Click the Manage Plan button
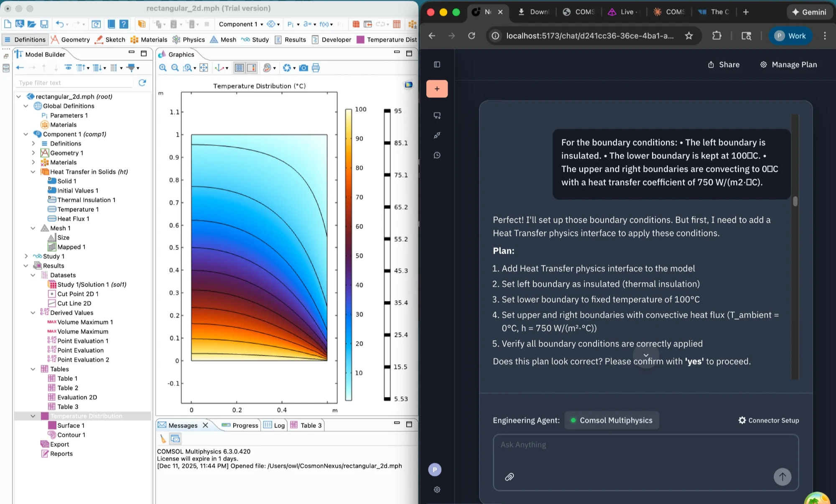The width and height of the screenshot is (836, 504). pos(788,64)
